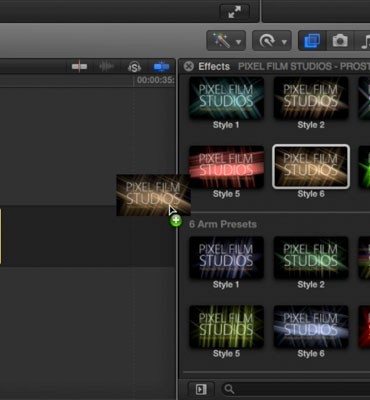This screenshot has width=370, height=400.
Task: Close the Effects browser panel
Action: pos(188,66)
